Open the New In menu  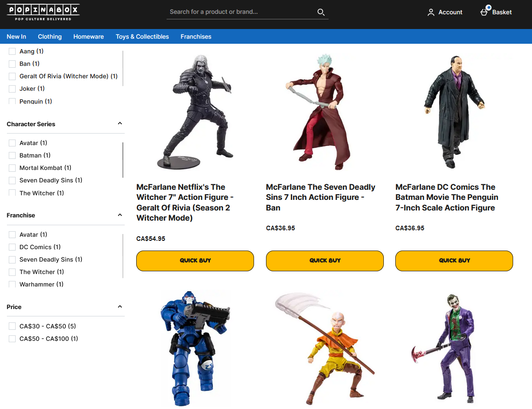click(16, 37)
